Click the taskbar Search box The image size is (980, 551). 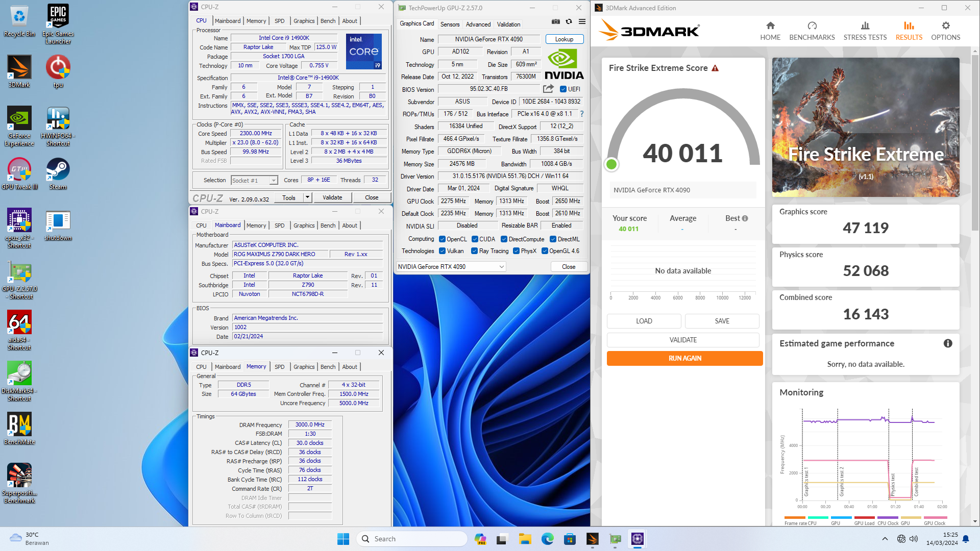(x=412, y=539)
